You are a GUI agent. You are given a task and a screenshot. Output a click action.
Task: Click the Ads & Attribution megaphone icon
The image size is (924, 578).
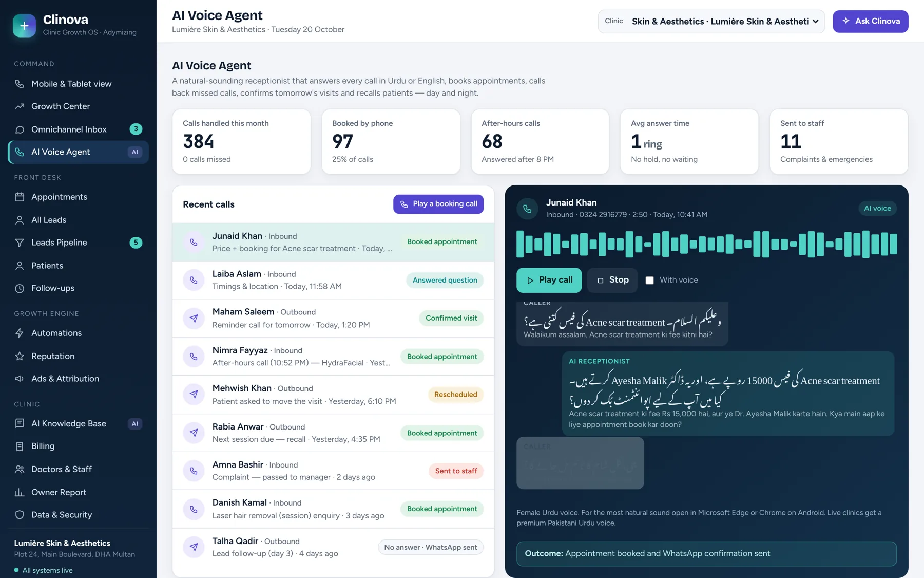[20, 379]
